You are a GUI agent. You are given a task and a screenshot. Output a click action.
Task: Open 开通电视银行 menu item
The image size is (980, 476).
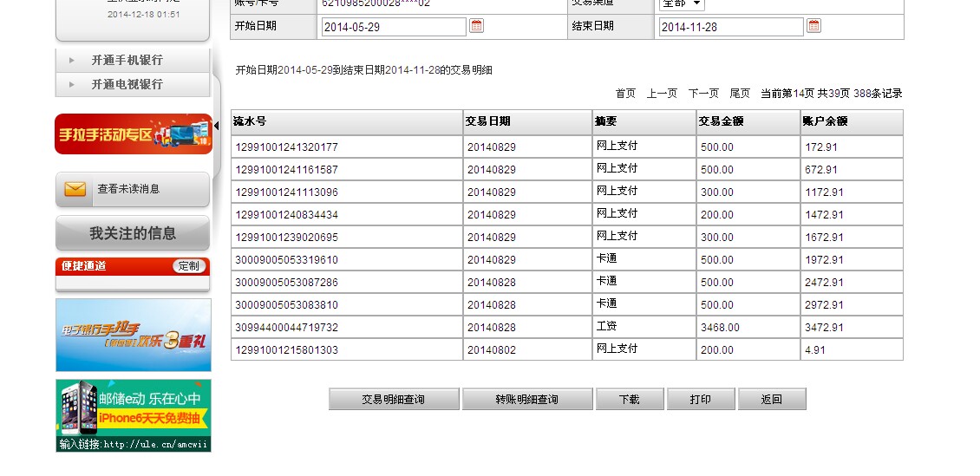pos(127,84)
